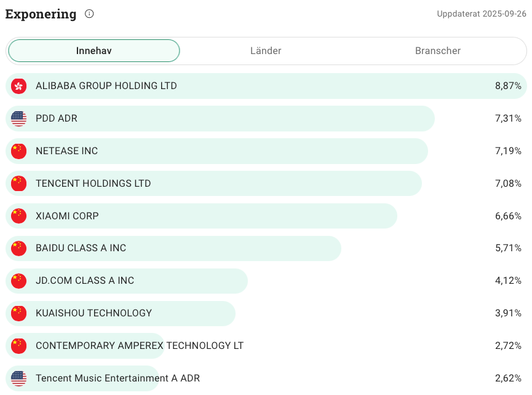Click the China flag beside Kuaishou Technology
532x395 pixels.
[x=18, y=313]
